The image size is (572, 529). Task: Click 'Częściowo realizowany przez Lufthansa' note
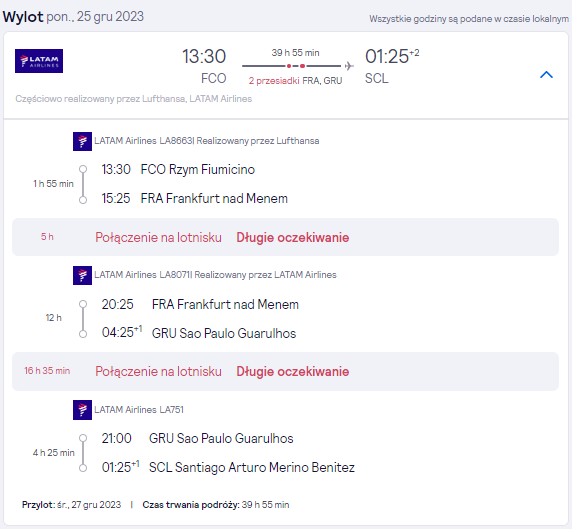[134, 99]
